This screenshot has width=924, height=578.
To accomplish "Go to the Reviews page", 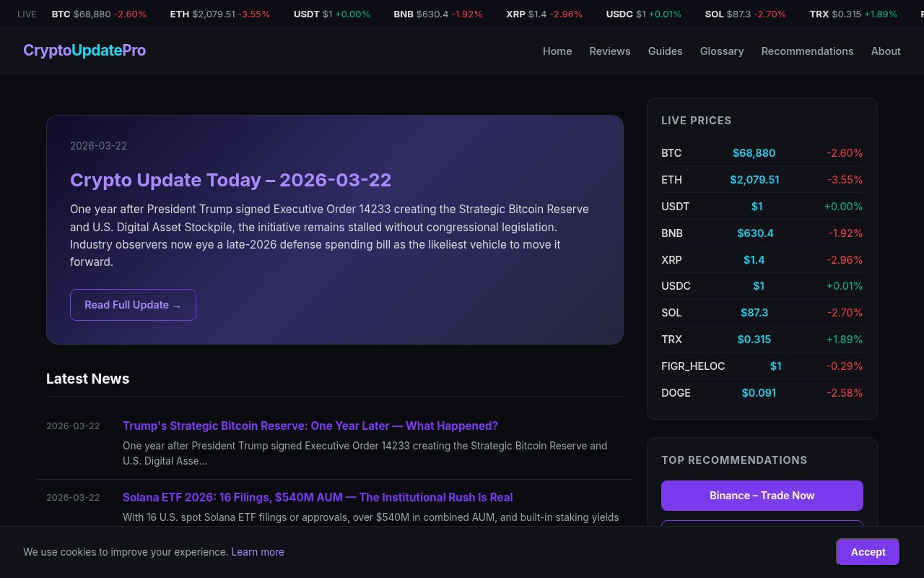I will pos(610,51).
